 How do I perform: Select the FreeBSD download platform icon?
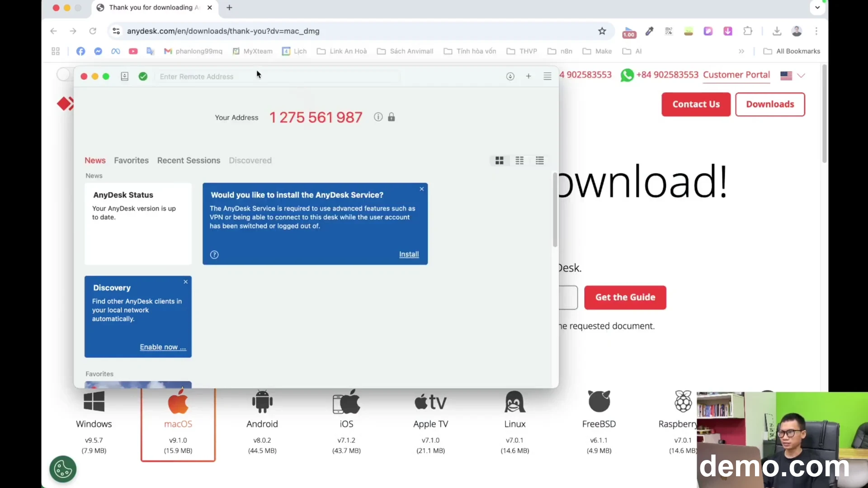pyautogui.click(x=599, y=402)
